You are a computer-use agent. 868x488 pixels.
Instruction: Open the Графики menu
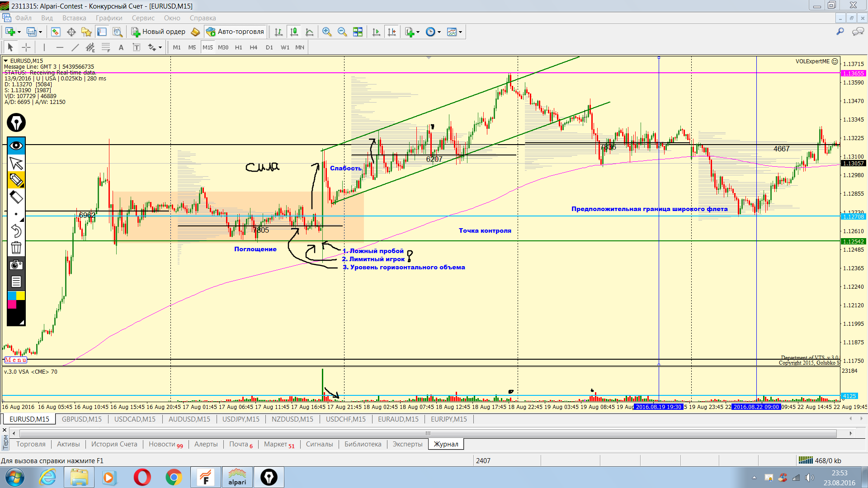point(109,18)
